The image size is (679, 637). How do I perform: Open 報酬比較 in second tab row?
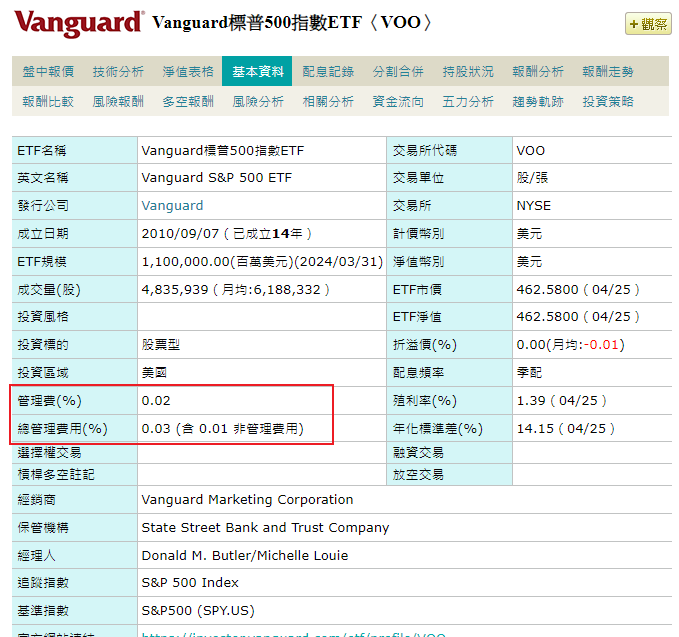(48, 102)
